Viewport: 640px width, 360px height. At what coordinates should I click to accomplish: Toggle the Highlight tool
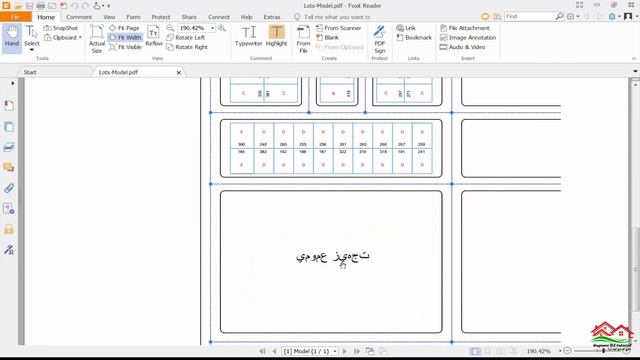pos(276,36)
